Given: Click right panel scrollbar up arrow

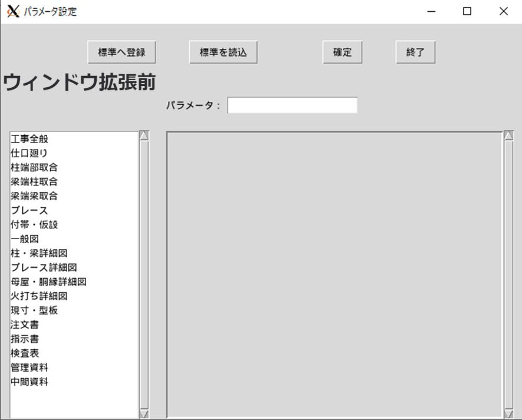Looking at the screenshot, I should click(508, 135).
